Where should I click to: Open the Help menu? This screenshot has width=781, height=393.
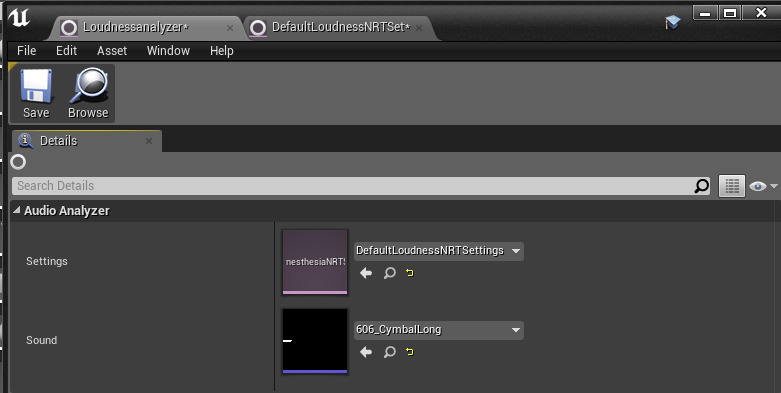point(222,51)
